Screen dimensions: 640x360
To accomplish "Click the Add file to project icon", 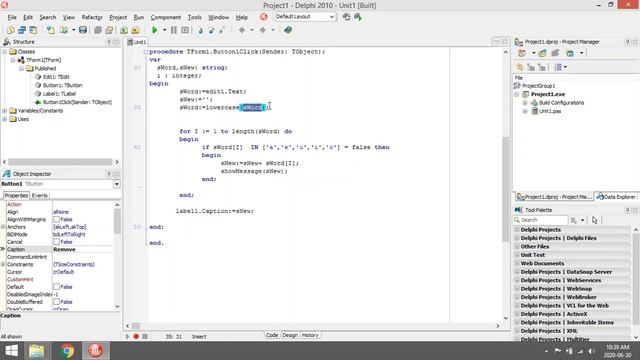I will coord(124,30).
